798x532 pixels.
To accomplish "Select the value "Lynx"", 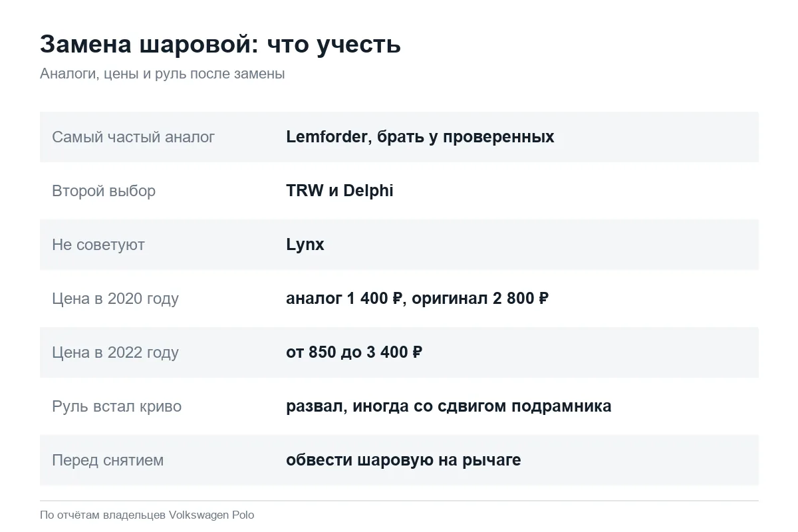I will [305, 245].
